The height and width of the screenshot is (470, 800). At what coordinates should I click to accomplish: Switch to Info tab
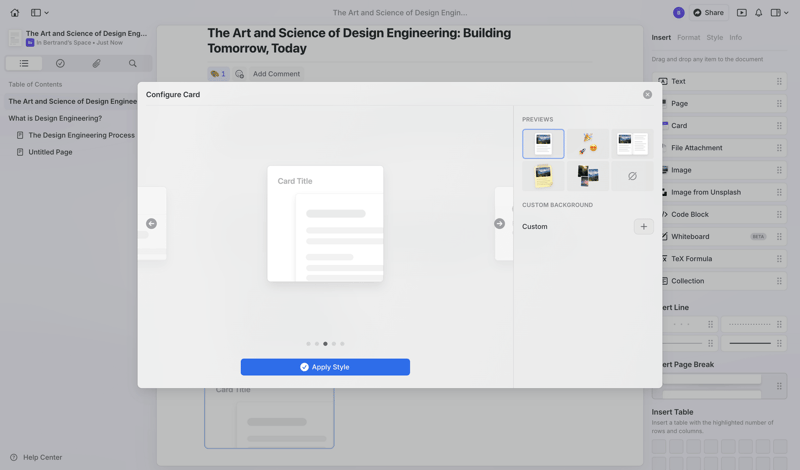click(x=735, y=38)
